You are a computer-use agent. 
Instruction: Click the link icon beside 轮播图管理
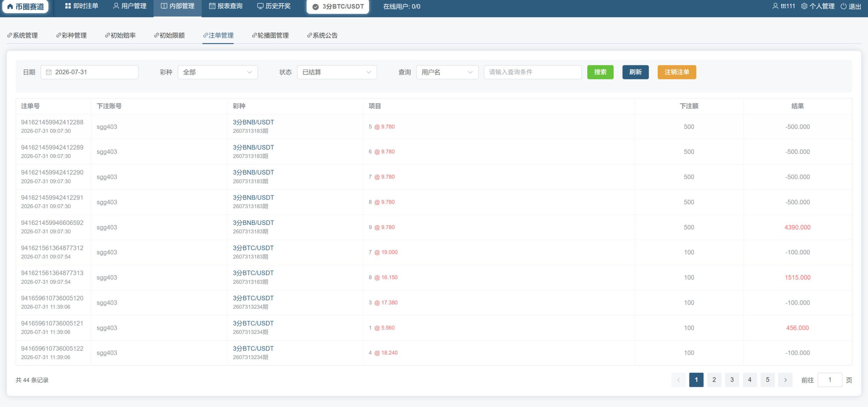tap(254, 35)
